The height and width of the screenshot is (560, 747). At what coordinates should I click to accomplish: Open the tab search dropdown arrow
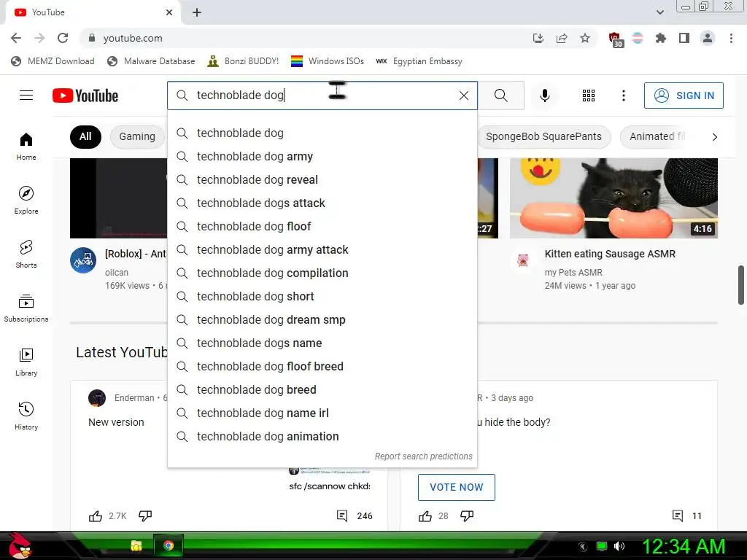659,12
